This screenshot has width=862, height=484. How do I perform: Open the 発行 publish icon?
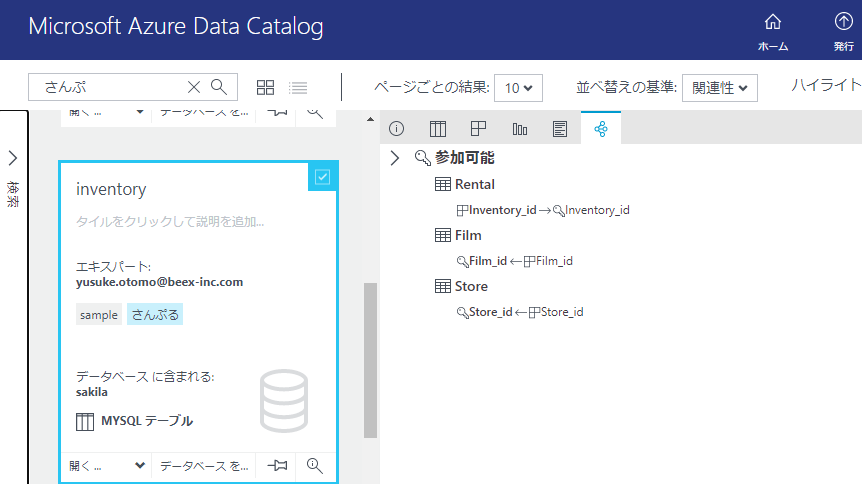coord(843,32)
